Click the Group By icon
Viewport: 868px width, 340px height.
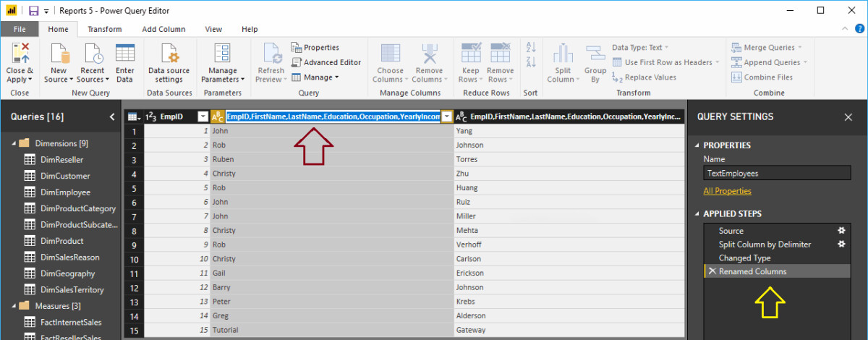pos(595,53)
